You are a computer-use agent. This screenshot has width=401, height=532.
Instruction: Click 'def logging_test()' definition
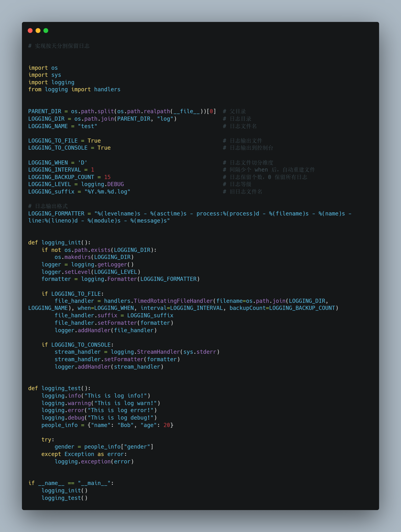click(59, 388)
